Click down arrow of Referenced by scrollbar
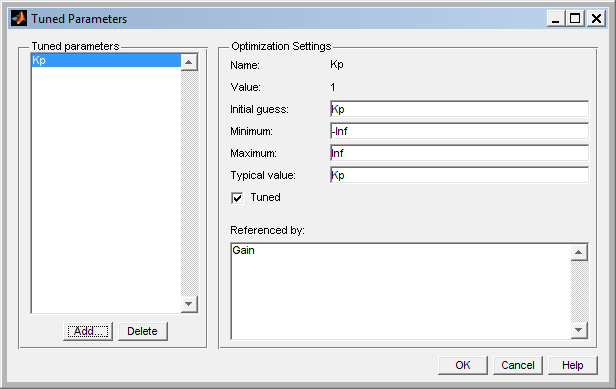 pyautogui.click(x=579, y=330)
